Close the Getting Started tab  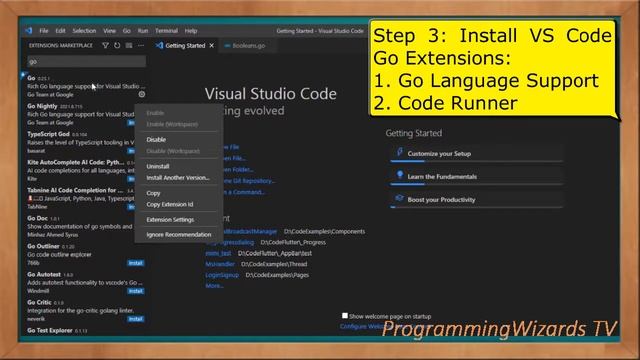click(211, 46)
